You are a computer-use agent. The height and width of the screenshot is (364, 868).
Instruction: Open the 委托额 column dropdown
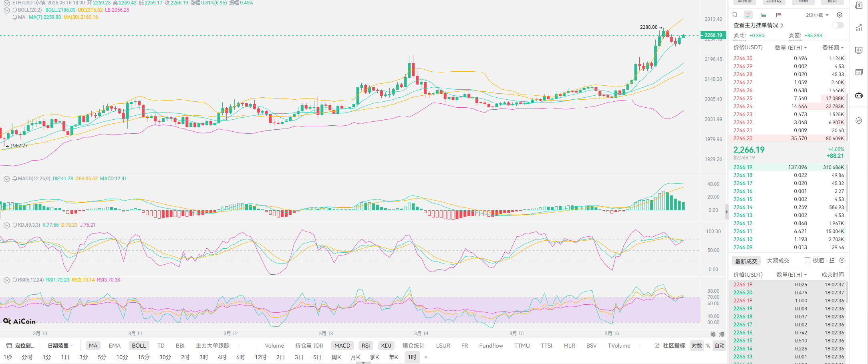833,48
